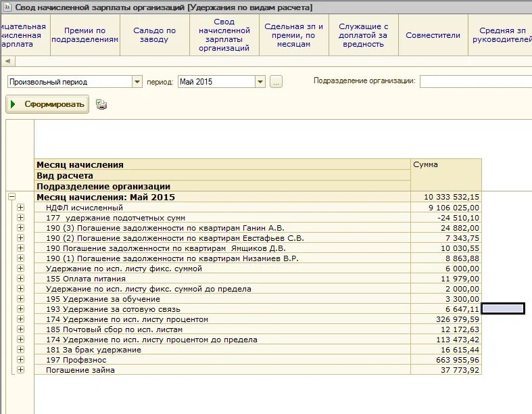532x414 pixels.
Task: Collapse the Месяц начисления: Май 2015 group
Action: point(12,196)
